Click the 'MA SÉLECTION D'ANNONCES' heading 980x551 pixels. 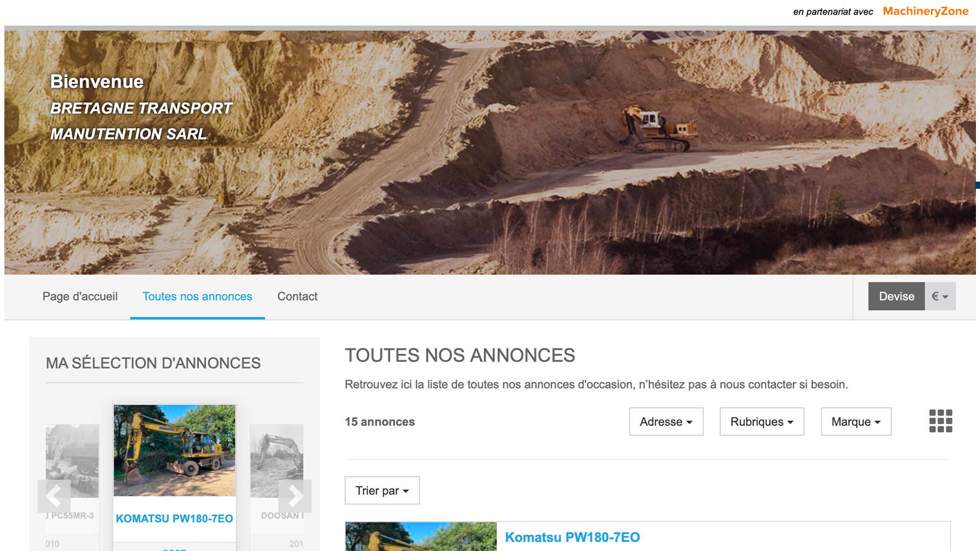153,363
